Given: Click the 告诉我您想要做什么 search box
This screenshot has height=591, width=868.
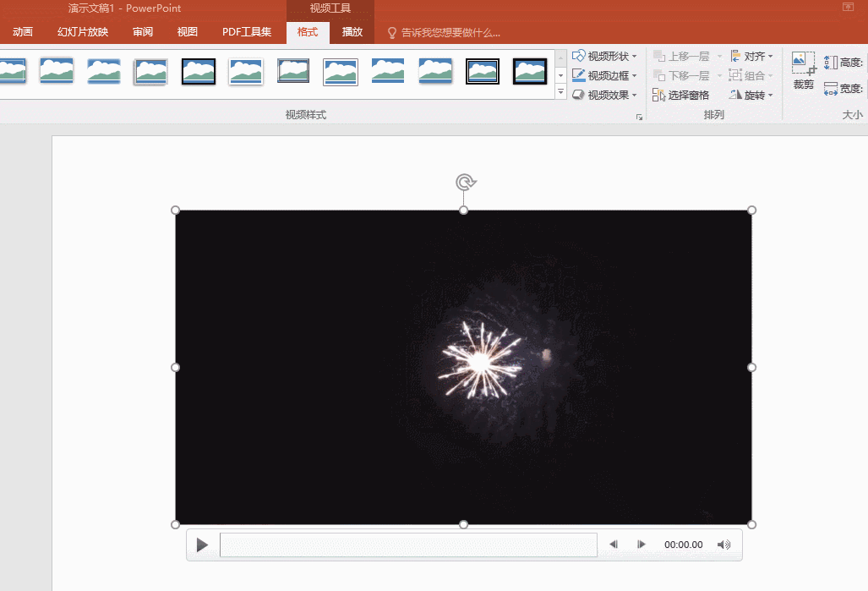Looking at the screenshot, I should point(450,33).
